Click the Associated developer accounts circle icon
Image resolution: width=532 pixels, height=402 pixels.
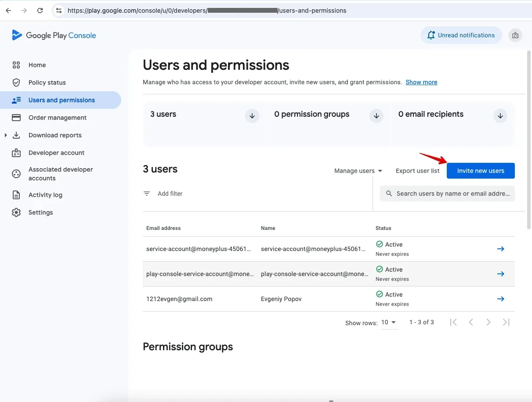point(16,174)
